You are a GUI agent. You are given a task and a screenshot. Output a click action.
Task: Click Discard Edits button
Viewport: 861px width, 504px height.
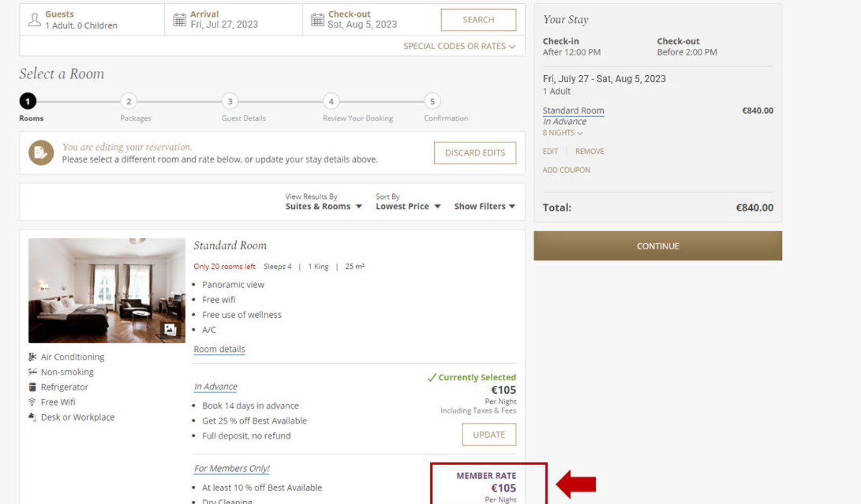tap(475, 153)
